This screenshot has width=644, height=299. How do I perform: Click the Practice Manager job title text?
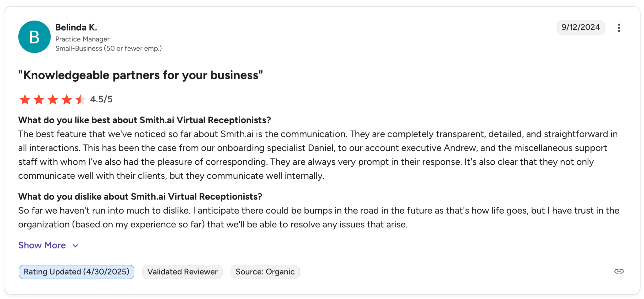[x=82, y=39]
